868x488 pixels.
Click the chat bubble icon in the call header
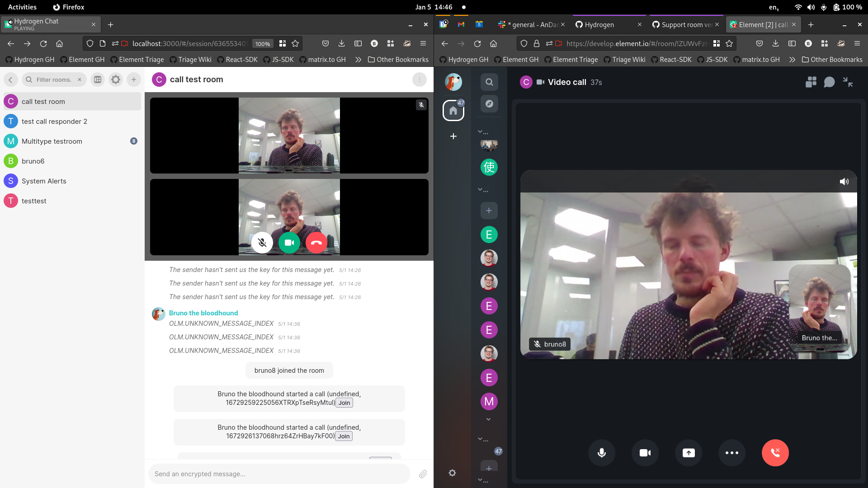point(829,82)
